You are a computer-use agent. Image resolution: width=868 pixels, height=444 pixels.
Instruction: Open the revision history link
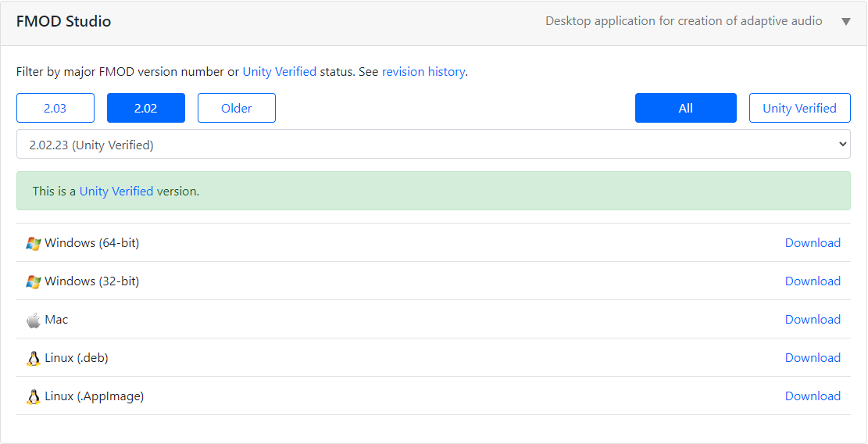[423, 72]
